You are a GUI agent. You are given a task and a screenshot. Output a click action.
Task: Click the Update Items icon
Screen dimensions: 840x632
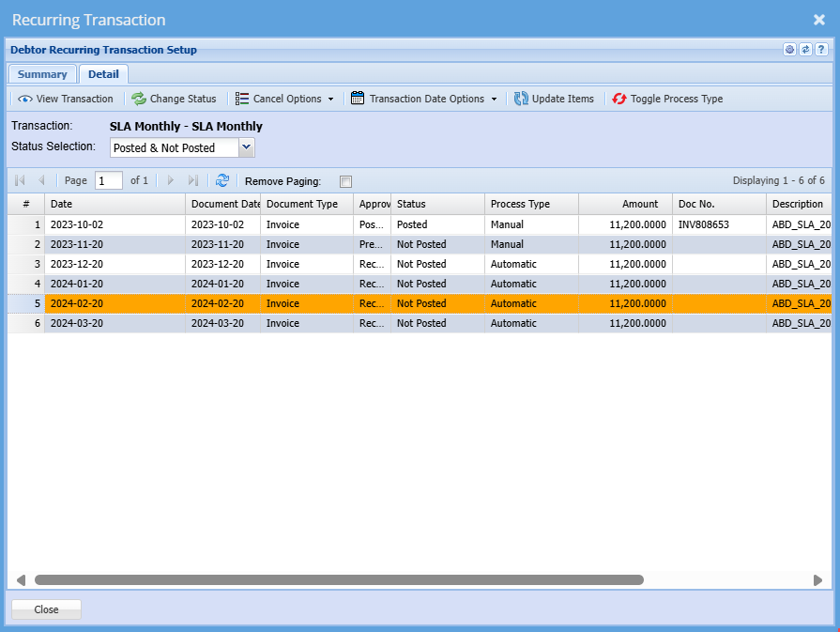(x=521, y=99)
